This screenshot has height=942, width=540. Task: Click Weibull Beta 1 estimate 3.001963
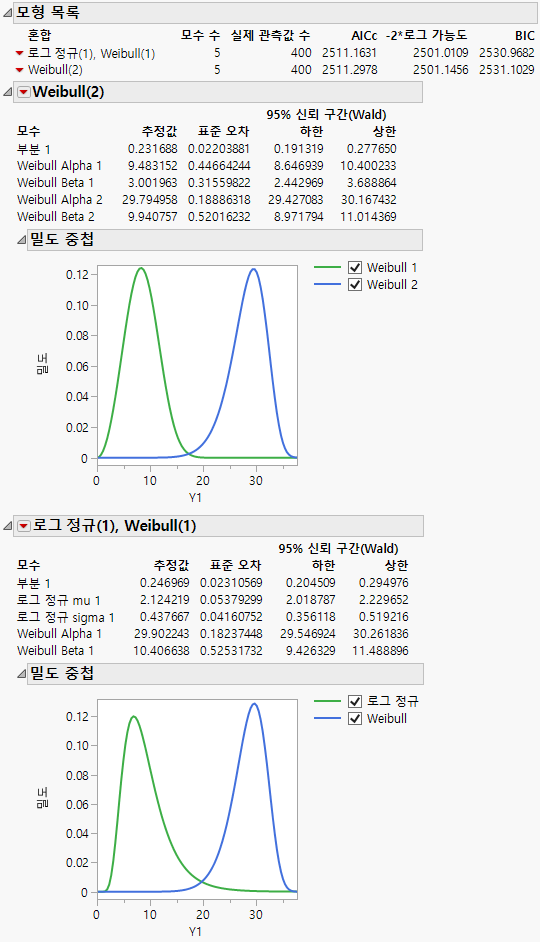pos(153,183)
